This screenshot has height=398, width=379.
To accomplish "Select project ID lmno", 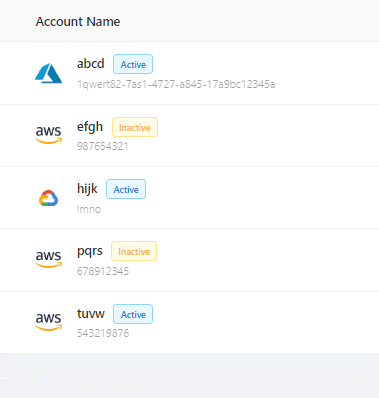I will pos(89,209).
